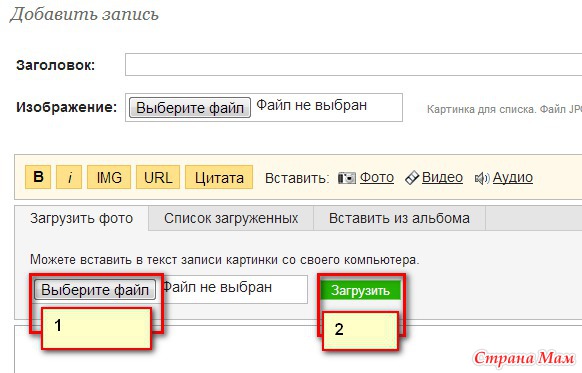This screenshot has width=582, height=373.
Task: Switch to Список загруженных tab
Action: [231, 218]
